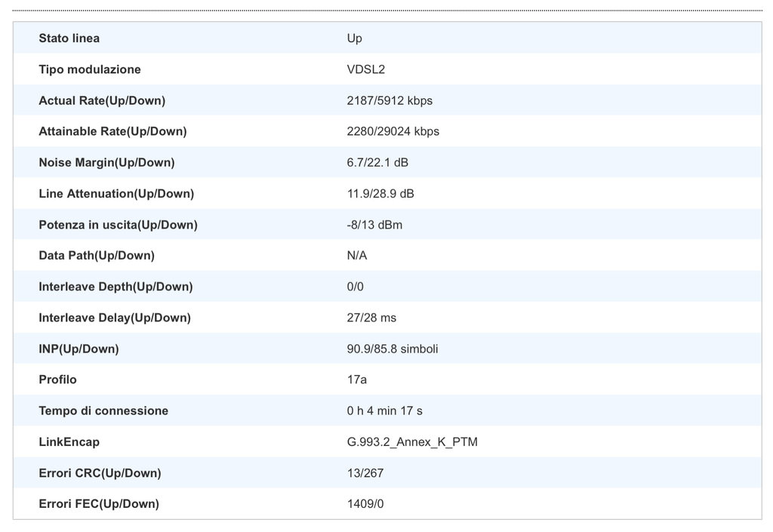The height and width of the screenshot is (532, 773).
Task: Select the 'N/A' data path value
Action: click(x=357, y=256)
